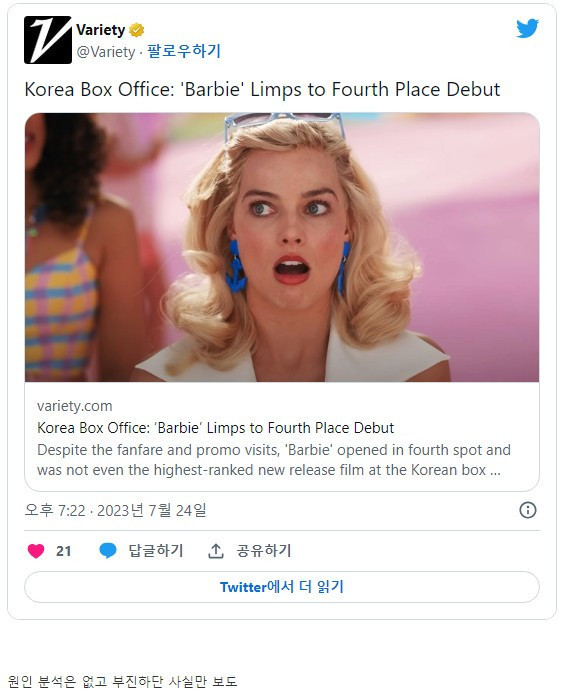This screenshot has height=697, width=564.
Task: Open the link card headline about Barbie's debut
Action: (216, 428)
